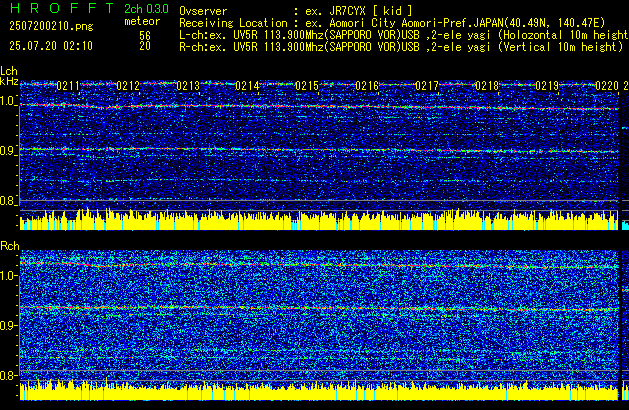
Task: Click the 0.9 frequency label on Rch
Action: (8, 325)
